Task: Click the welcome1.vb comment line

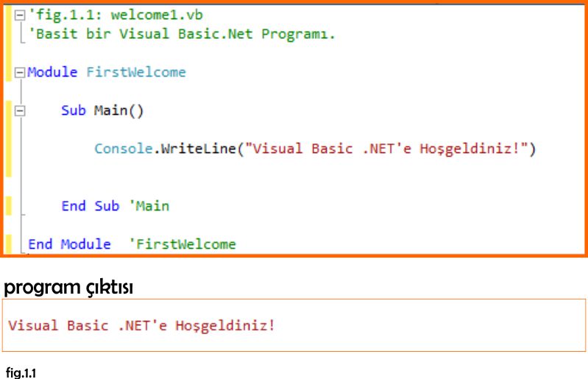Action: [116, 15]
